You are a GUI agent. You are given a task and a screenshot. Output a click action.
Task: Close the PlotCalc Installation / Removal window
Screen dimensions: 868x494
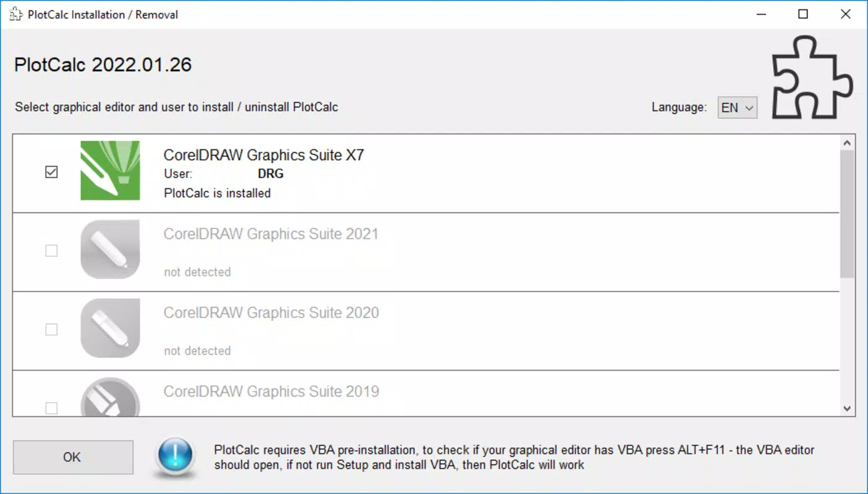coord(846,14)
